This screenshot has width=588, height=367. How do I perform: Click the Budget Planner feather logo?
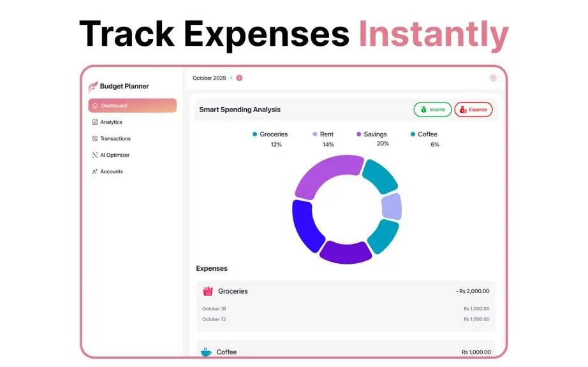click(92, 87)
